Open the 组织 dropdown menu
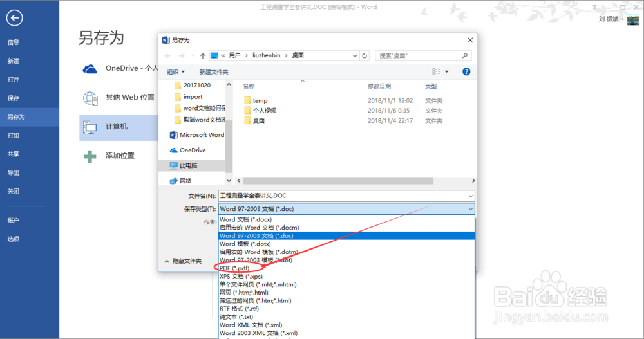Screen dimensions: 644x339 176,72
